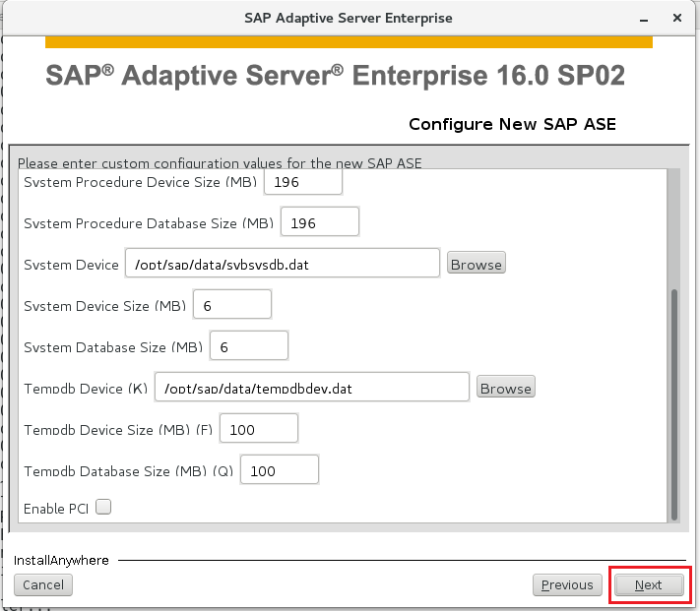Click the Tempdb Device Size (MB) label
Viewport: 700px width, 611px height.
pyautogui.click(x=118, y=430)
